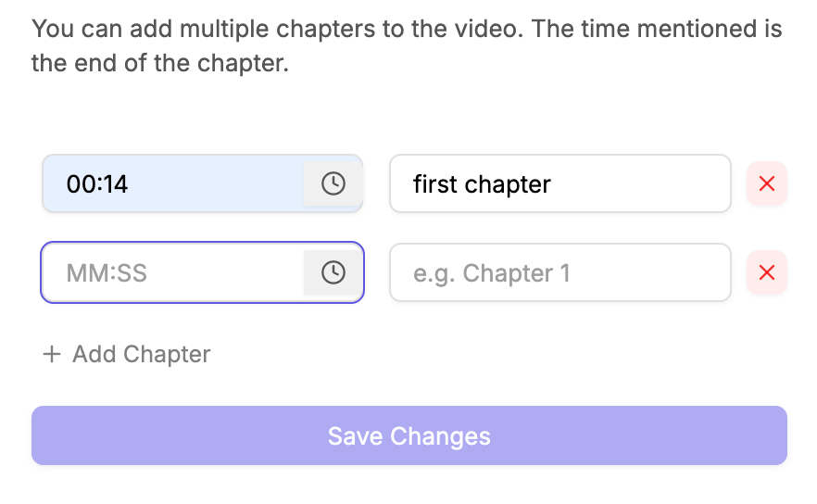
Task: Click the clock icon beside 00:14
Action: [333, 183]
